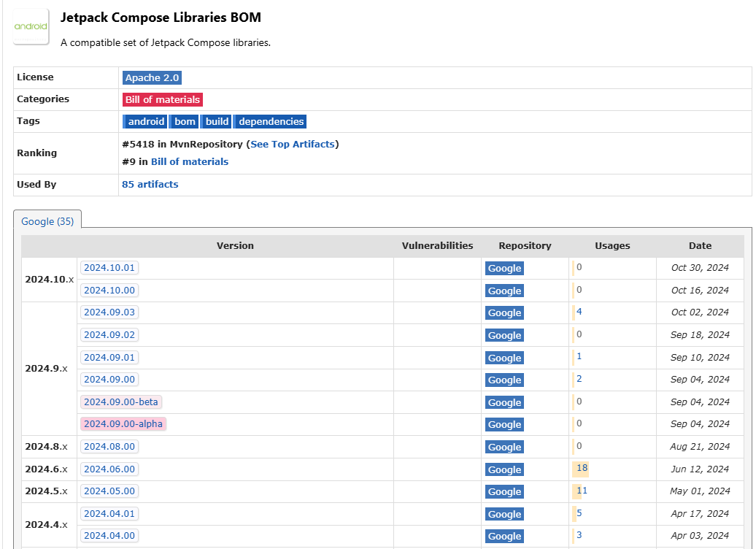The image size is (756, 549).
Task: Click the Vulnerabilities column header
Action: point(437,245)
